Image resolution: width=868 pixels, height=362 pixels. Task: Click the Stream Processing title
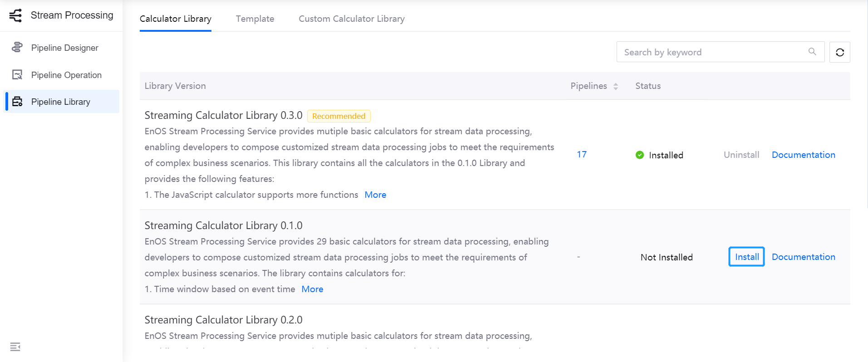tap(72, 15)
